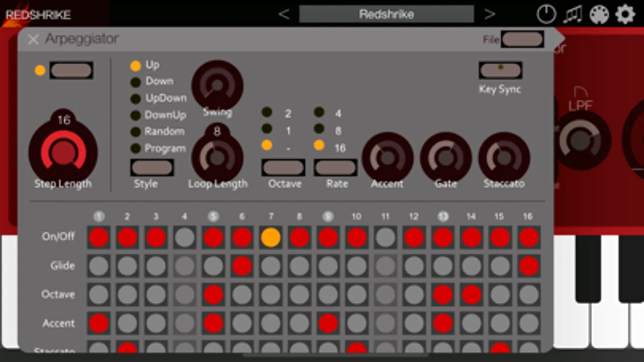Viewport: 644px width, 362px height.
Task: Toggle Octave on step 8
Action: (x=299, y=294)
